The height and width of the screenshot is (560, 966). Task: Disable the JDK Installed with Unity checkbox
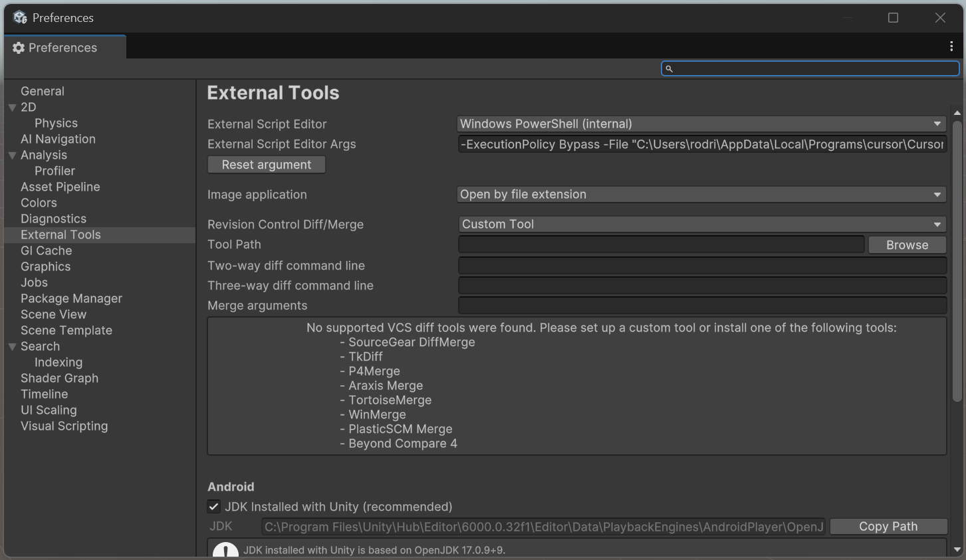pyautogui.click(x=213, y=506)
